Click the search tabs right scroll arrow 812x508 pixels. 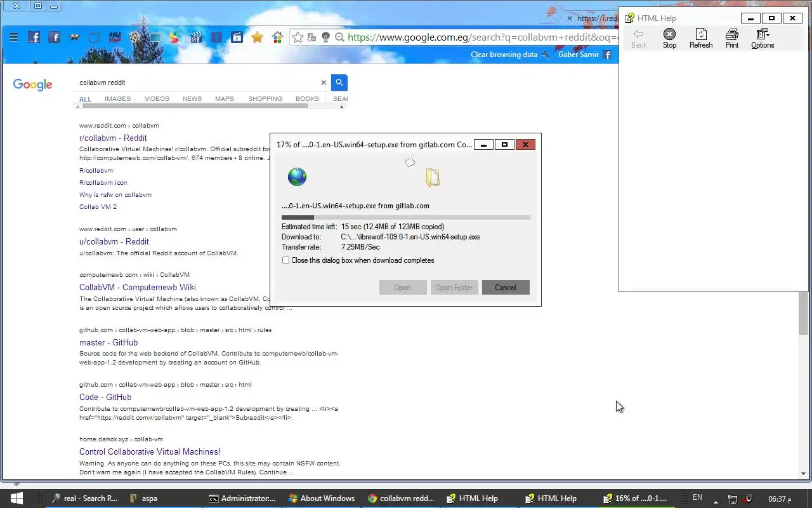pos(343,106)
